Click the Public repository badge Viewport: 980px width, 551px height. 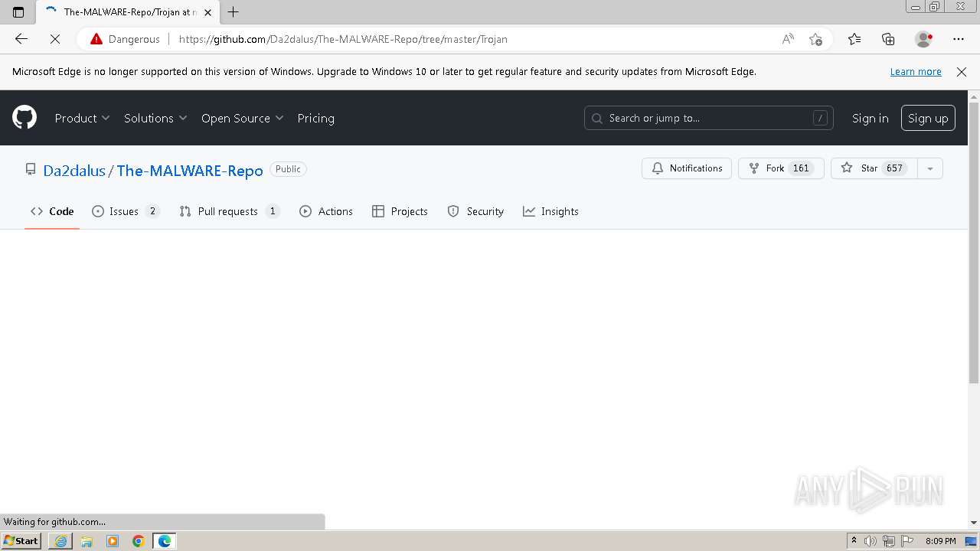click(288, 169)
